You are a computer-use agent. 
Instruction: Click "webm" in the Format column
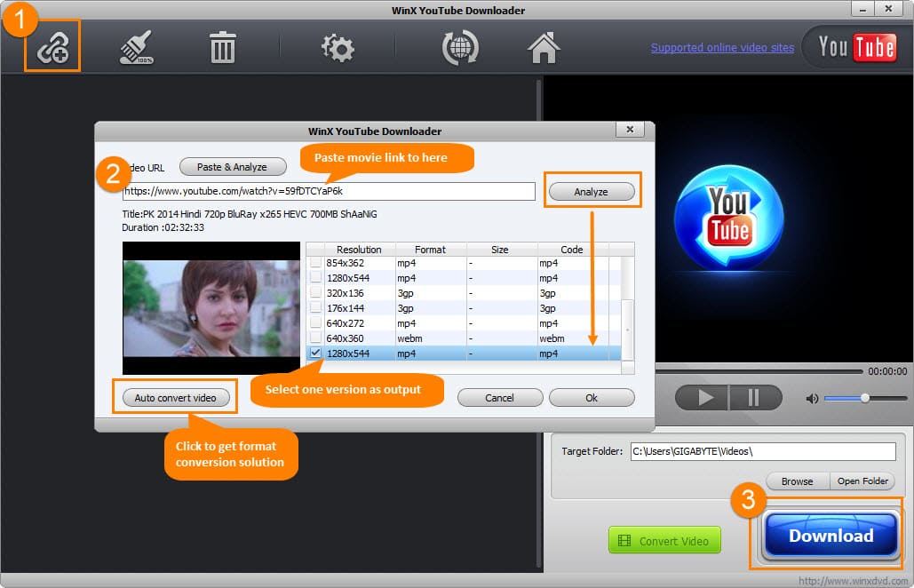coord(409,338)
